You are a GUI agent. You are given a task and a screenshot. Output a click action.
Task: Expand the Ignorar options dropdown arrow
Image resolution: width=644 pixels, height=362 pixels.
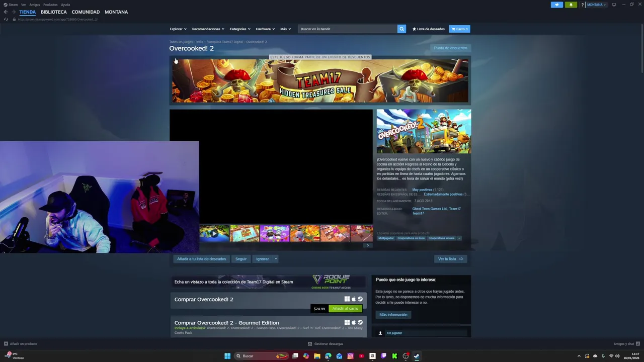pyautogui.click(x=275, y=259)
